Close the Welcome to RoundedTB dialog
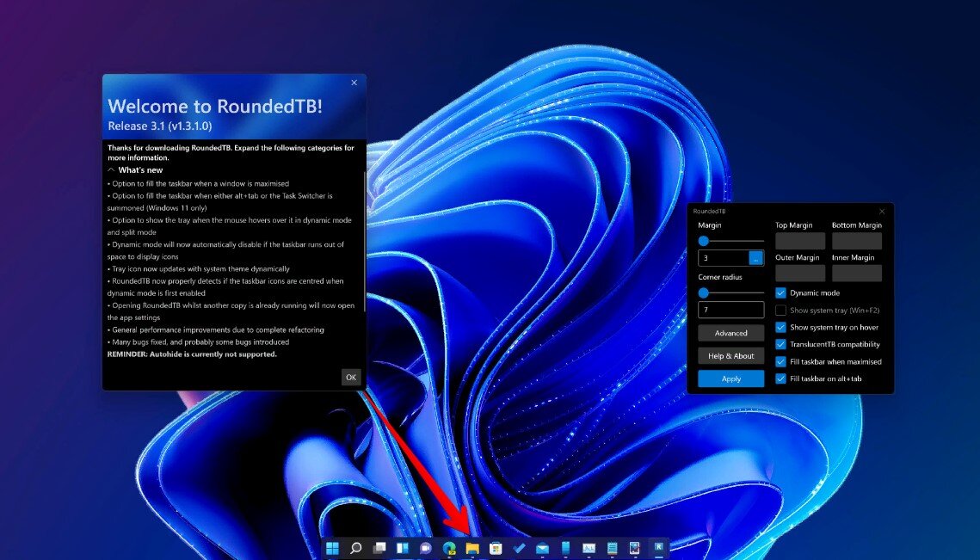This screenshot has height=560, width=980. click(354, 83)
